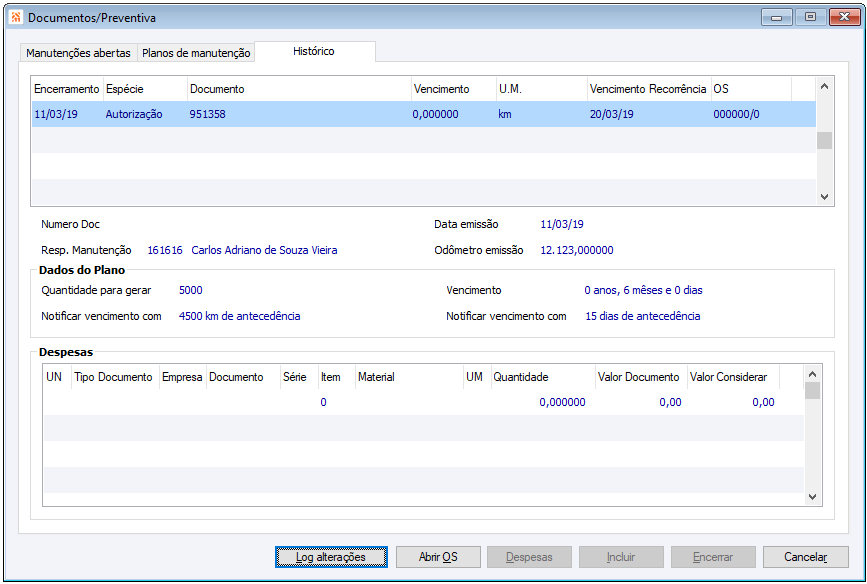Click the Despesas grid scroll up arrow
867x584 pixels.
(812, 373)
